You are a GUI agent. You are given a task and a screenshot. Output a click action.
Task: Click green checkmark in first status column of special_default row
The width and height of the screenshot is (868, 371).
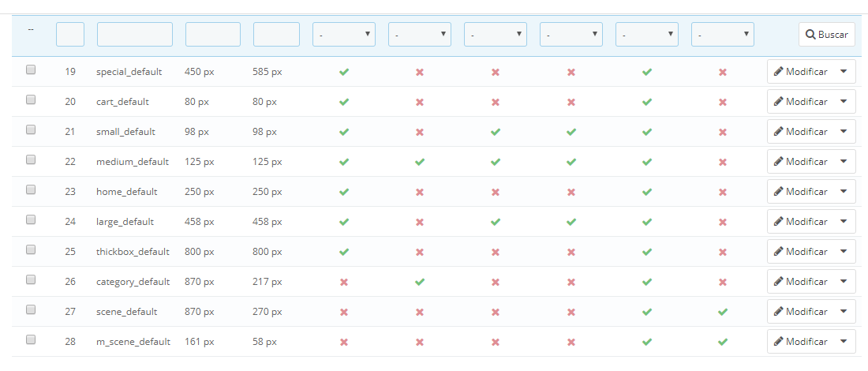click(x=344, y=72)
